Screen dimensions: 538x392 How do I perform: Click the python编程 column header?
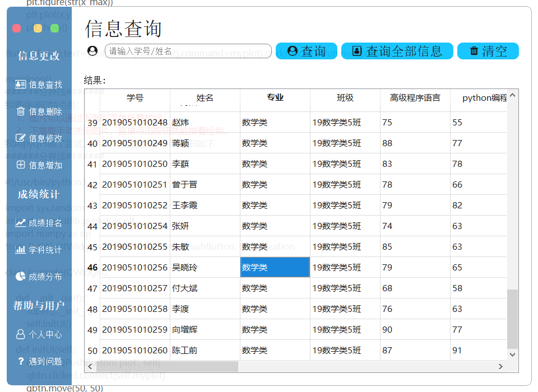coord(484,98)
